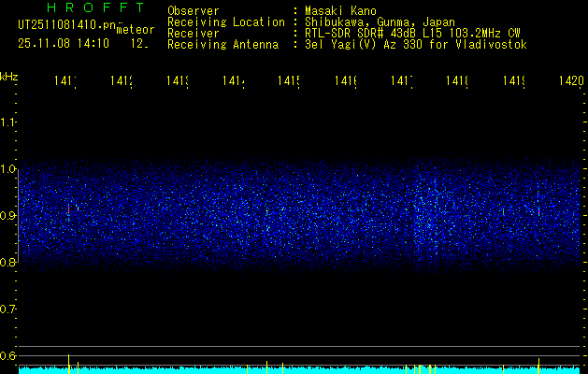Image resolution: width=588 pixels, height=374 pixels.
Task: Select the Receiving Antenna label
Action: pyautogui.click(x=223, y=45)
